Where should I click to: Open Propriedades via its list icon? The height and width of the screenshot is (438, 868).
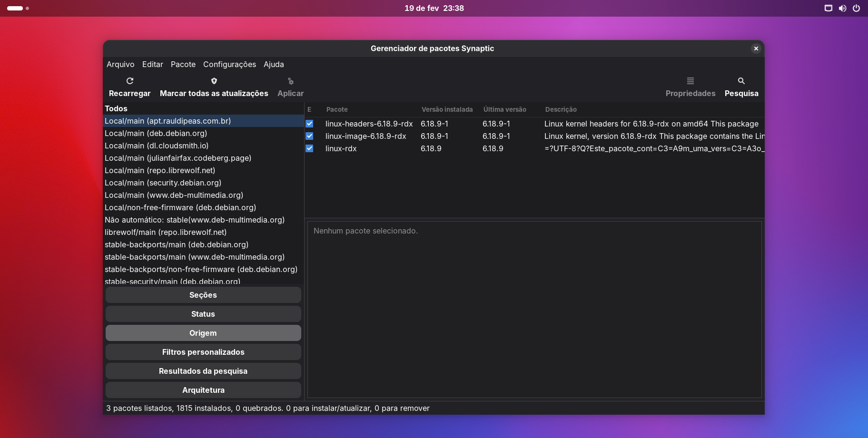point(690,81)
